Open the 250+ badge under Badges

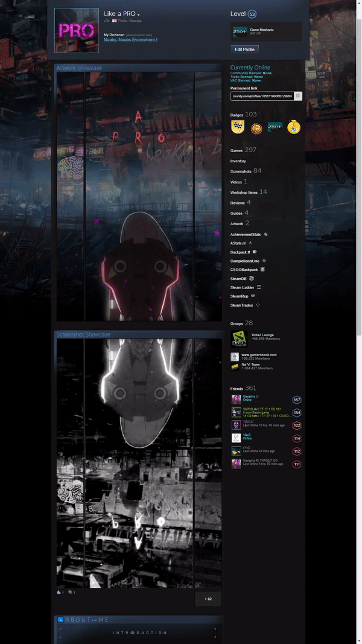coord(275,127)
